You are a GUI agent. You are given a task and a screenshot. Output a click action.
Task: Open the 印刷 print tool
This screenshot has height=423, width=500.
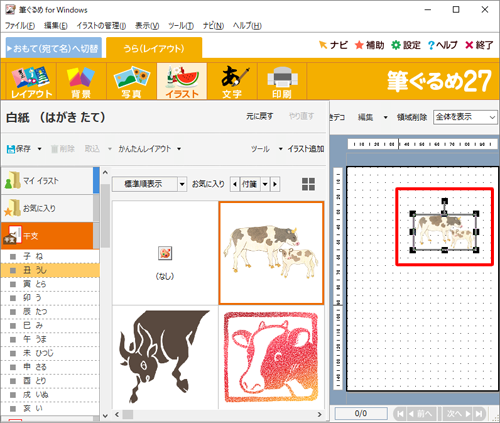point(282,81)
